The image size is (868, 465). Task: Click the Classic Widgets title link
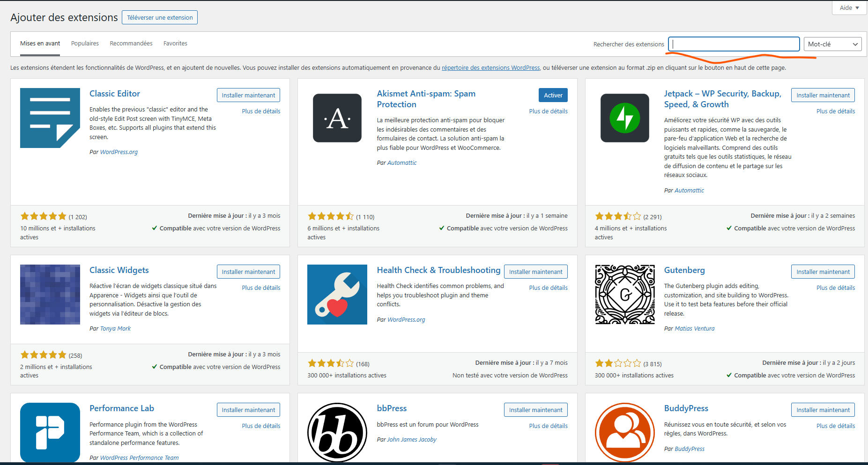(x=119, y=270)
